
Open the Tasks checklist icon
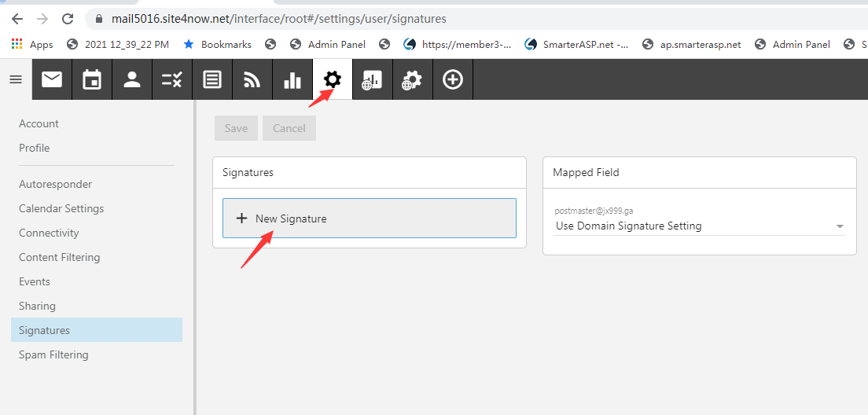tap(172, 79)
